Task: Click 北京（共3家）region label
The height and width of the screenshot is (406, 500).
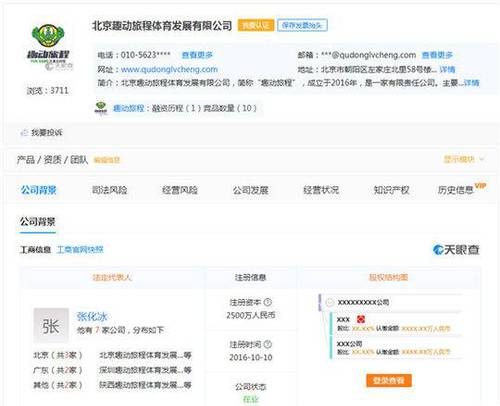Action: (x=58, y=355)
